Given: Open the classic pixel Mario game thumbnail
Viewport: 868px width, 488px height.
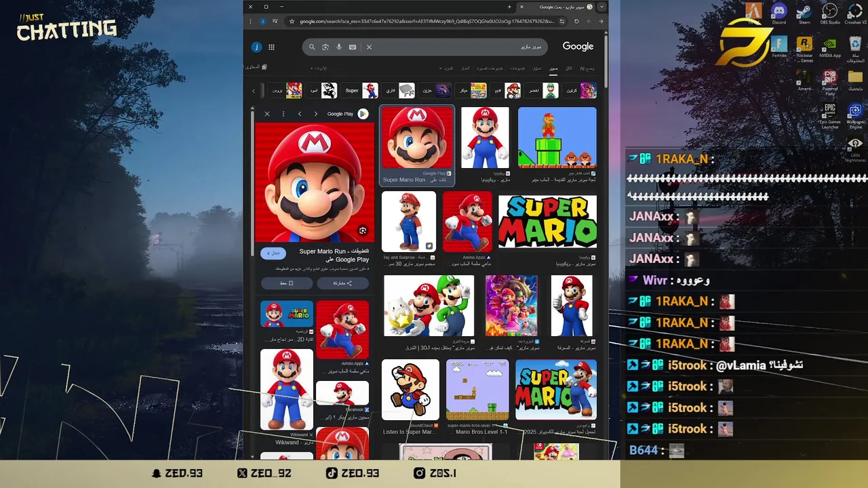Looking at the screenshot, I should click(557, 138).
